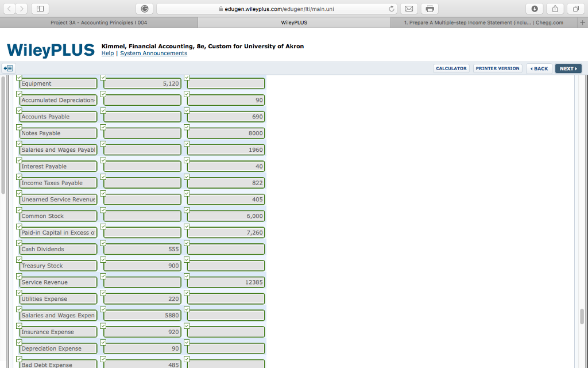This screenshot has width=588, height=368.
Task: Click the green collapse-panel arrow icon below WileyPLUS header
Action: tap(8, 68)
